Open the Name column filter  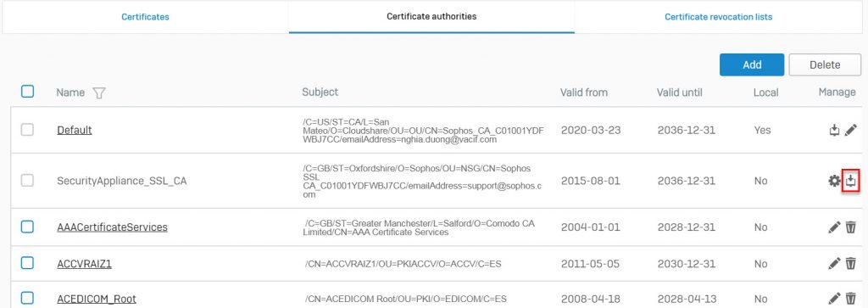(x=98, y=93)
